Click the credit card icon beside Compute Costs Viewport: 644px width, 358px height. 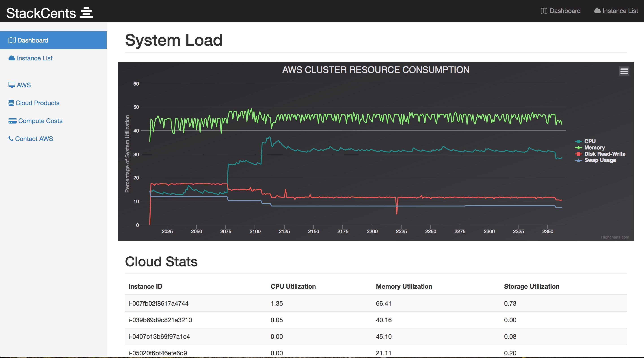pyautogui.click(x=12, y=121)
